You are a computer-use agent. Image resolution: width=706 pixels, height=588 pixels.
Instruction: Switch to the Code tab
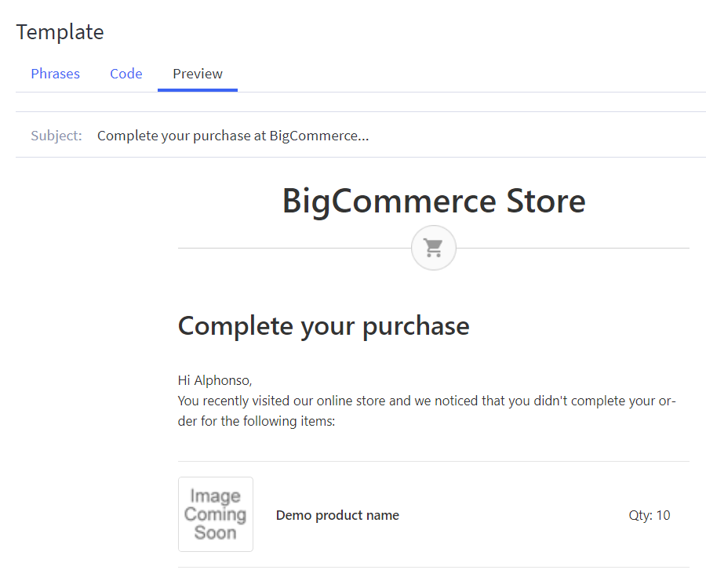tap(126, 73)
